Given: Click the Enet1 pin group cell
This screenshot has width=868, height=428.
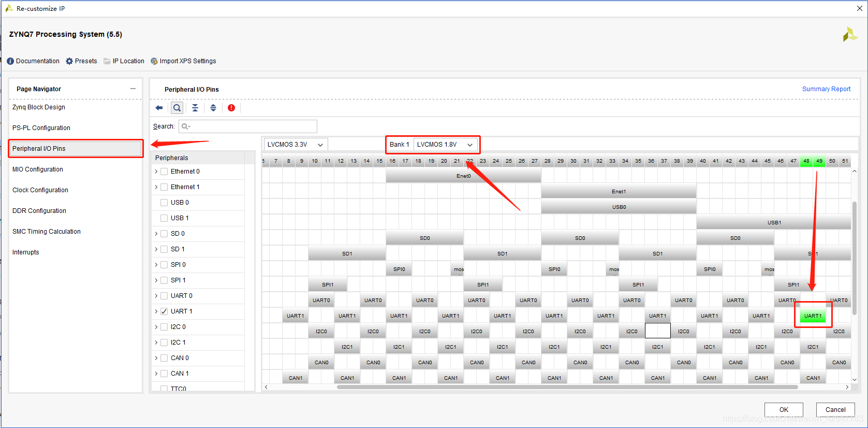Looking at the screenshot, I should pyautogui.click(x=619, y=192).
